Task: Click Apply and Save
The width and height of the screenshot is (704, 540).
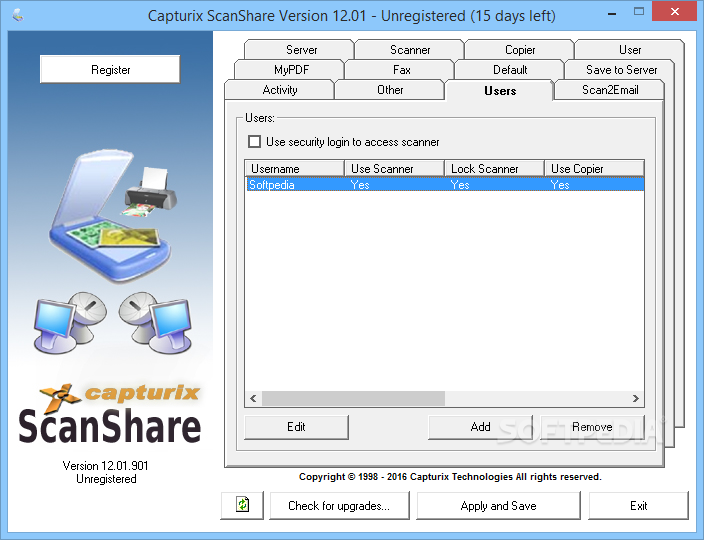Action: coord(498,505)
